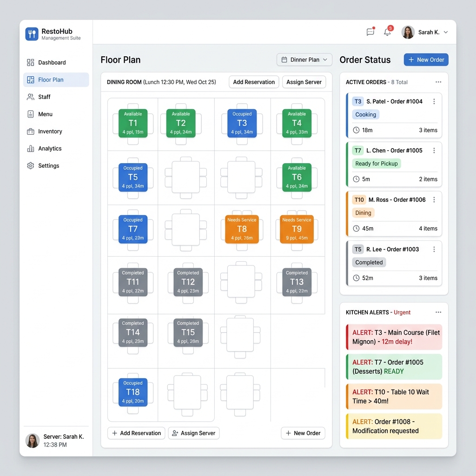Click the Completed status badge on Order #1003
Image resolution: width=476 pixels, height=476 pixels.
369,262
